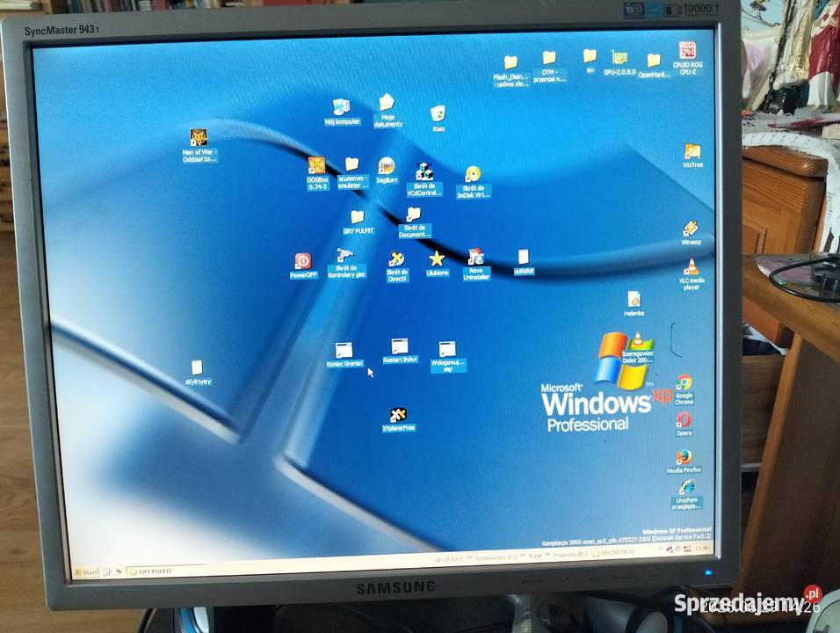Open the GRY PULPIT desktop folder
Viewport: 840px width, 633px height.
coord(358,222)
